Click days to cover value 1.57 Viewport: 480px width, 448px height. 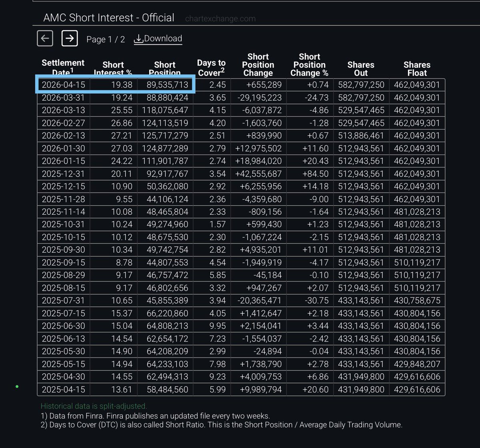coord(217,225)
